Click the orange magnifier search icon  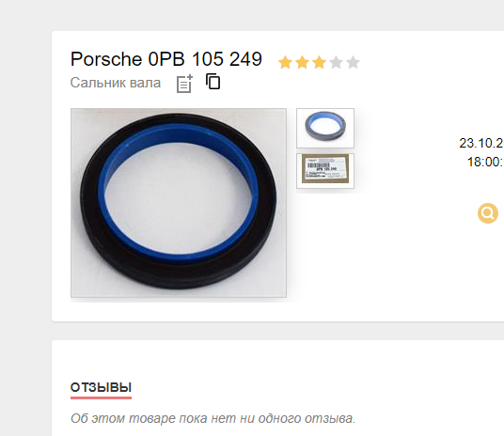488,213
